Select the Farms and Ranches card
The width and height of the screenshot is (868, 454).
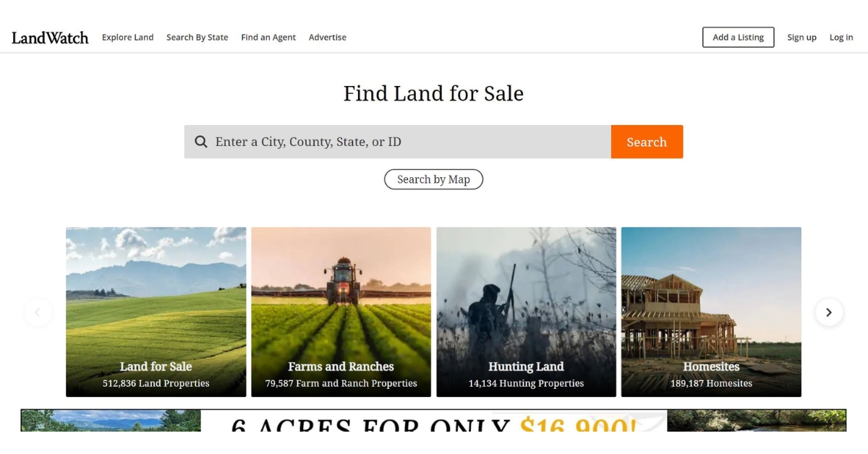[x=341, y=312]
